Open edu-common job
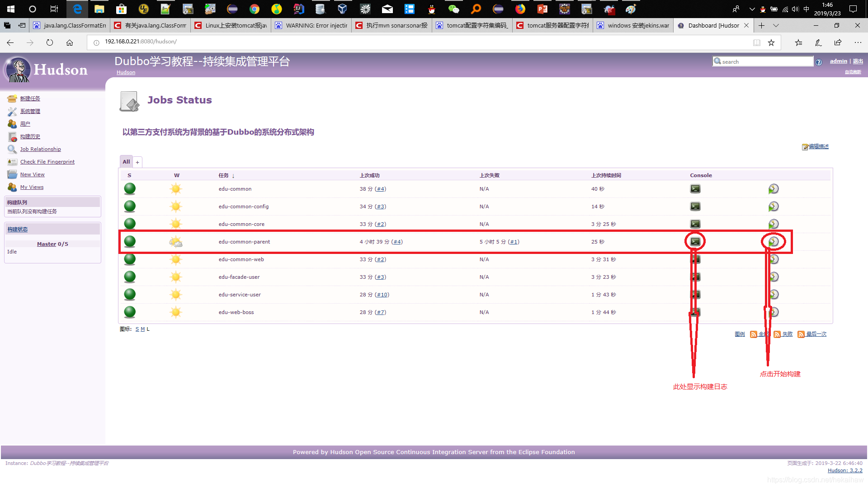Viewport: 868px width, 488px height. [x=235, y=189]
